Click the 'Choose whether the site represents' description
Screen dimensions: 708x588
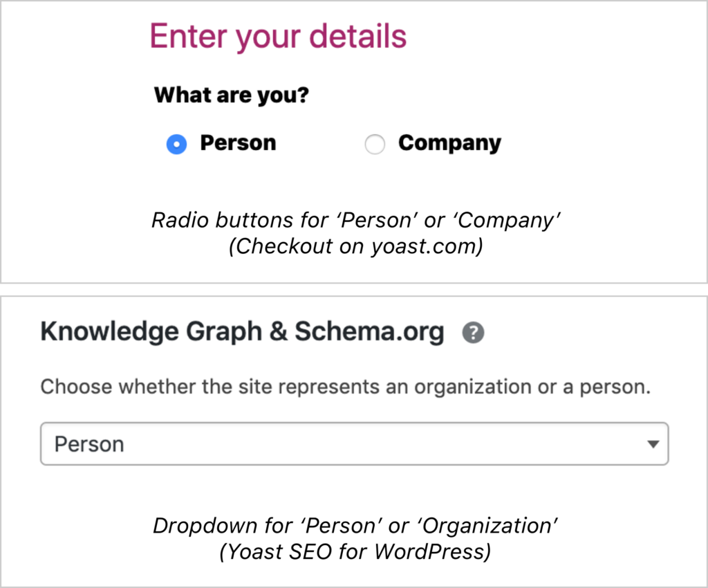pyautogui.click(x=346, y=387)
